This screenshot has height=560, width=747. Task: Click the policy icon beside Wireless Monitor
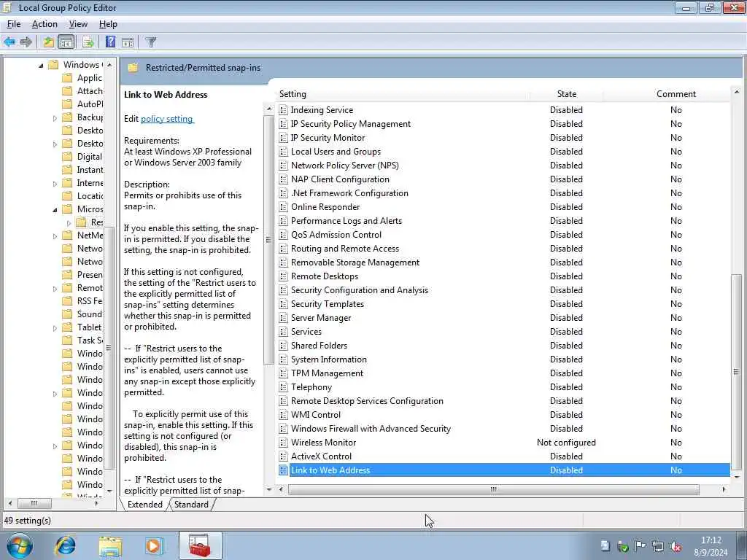(x=283, y=443)
